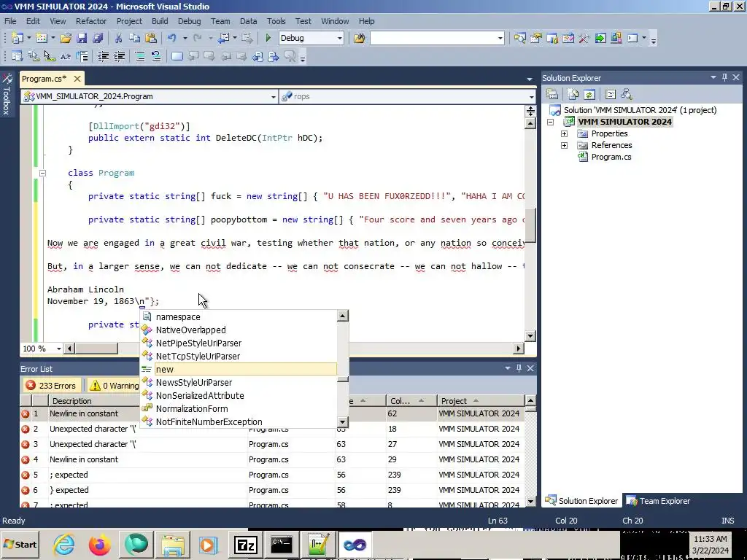Click the editor vertical scrollbar thumb

click(x=530, y=226)
